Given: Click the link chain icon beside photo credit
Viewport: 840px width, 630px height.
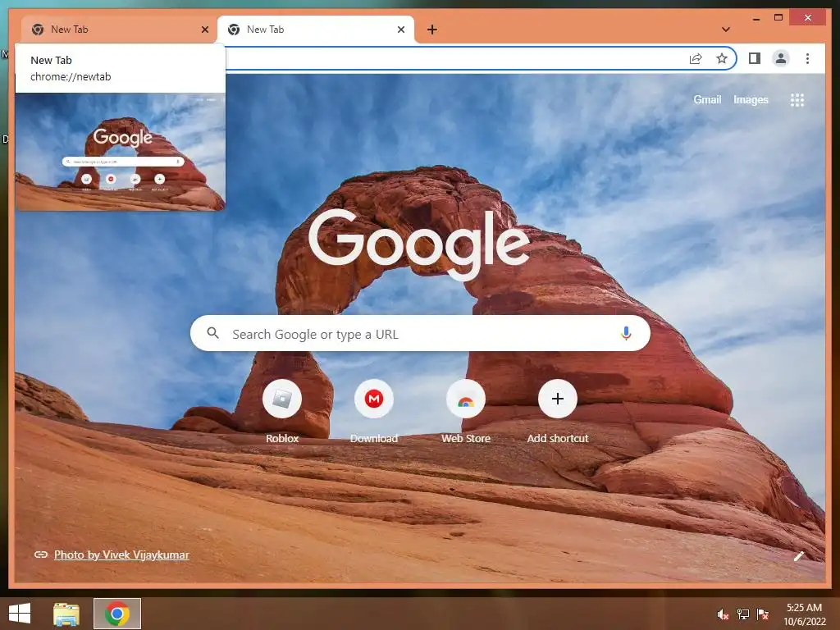Looking at the screenshot, I should 41,555.
